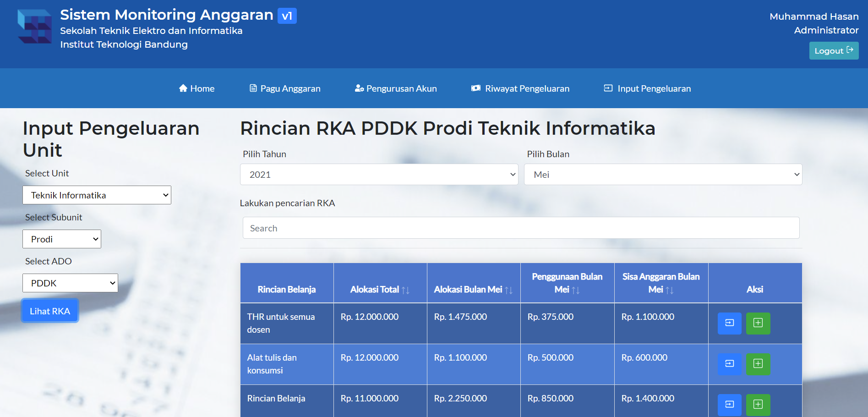The height and width of the screenshot is (417, 868).
Task: Click 'Rp. 600.000' cell
Action: 661,364
